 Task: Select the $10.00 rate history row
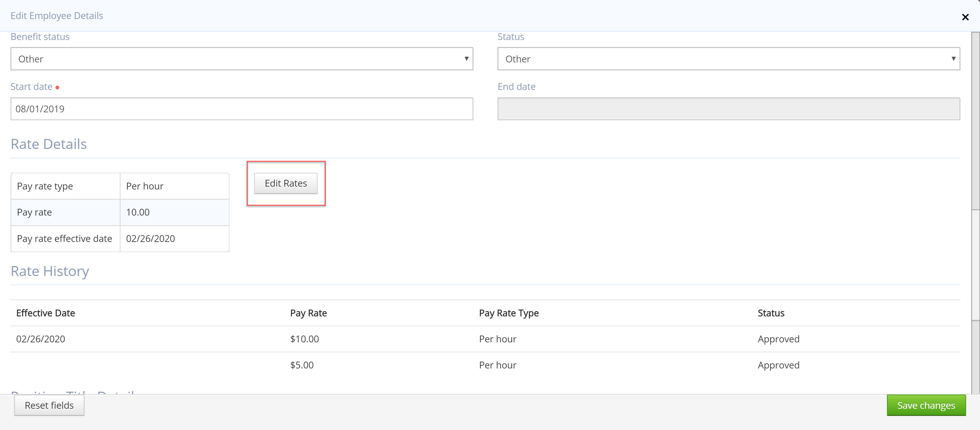[304, 339]
